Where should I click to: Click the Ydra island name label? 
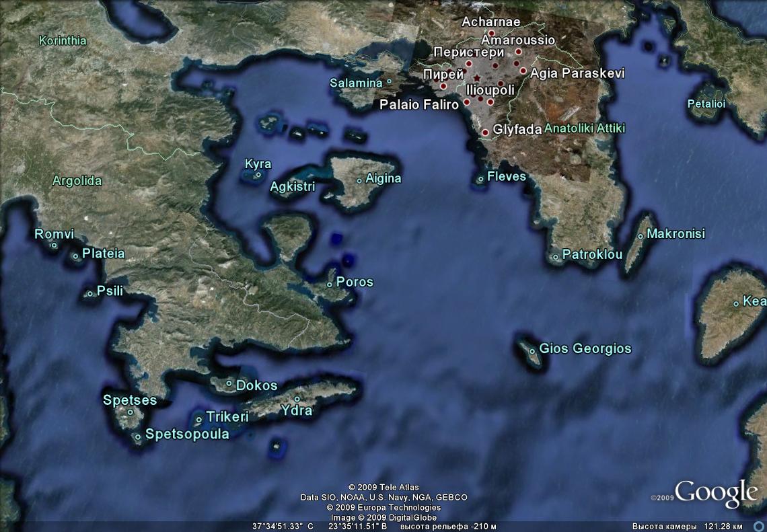click(297, 410)
